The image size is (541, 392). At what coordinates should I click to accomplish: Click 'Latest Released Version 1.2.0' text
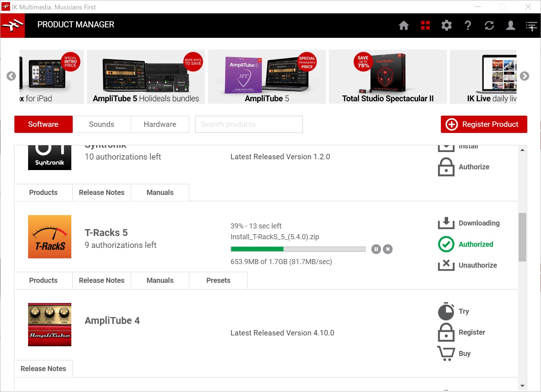[x=280, y=157]
